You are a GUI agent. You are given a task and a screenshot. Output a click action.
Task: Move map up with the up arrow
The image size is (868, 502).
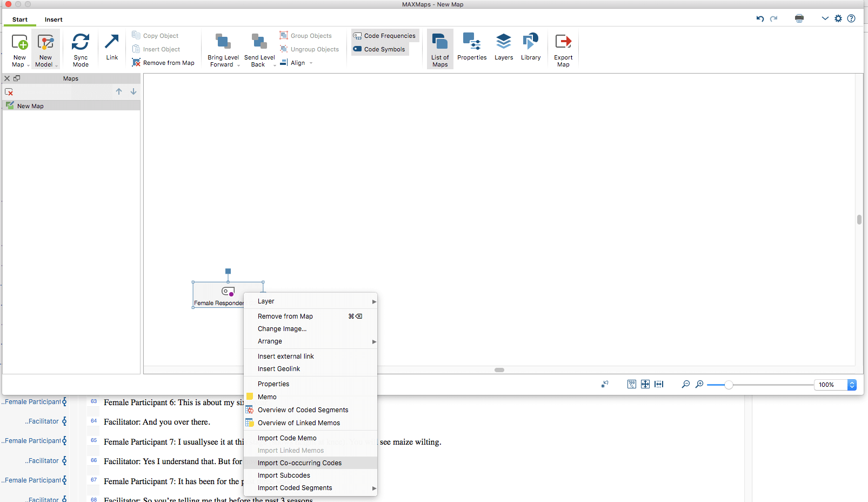coord(119,91)
